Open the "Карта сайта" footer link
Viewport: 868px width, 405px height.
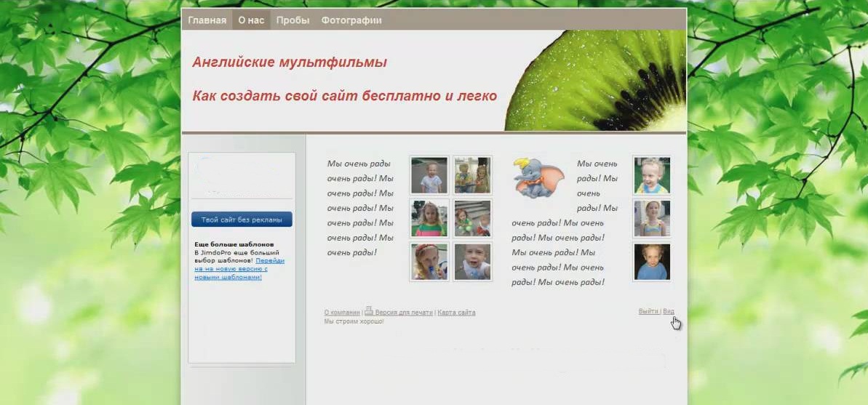(456, 313)
